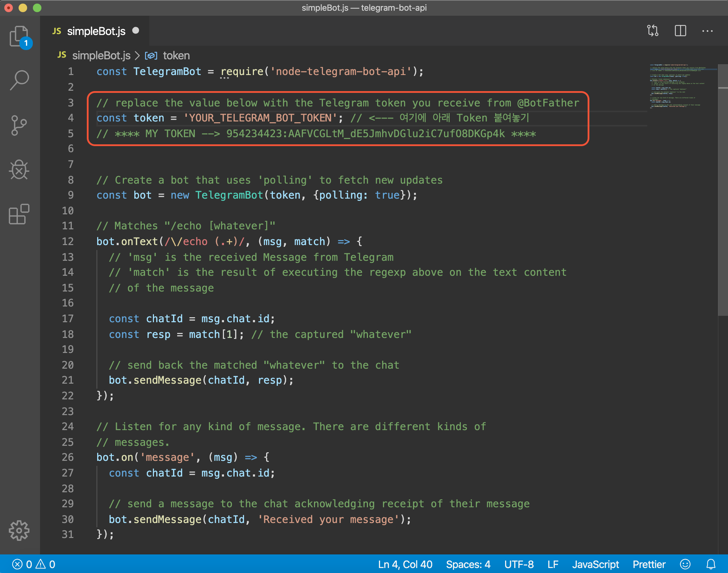The height and width of the screenshot is (573, 728).
Task: Click 'node-telegram-bot-api' require string
Action: 341,71
